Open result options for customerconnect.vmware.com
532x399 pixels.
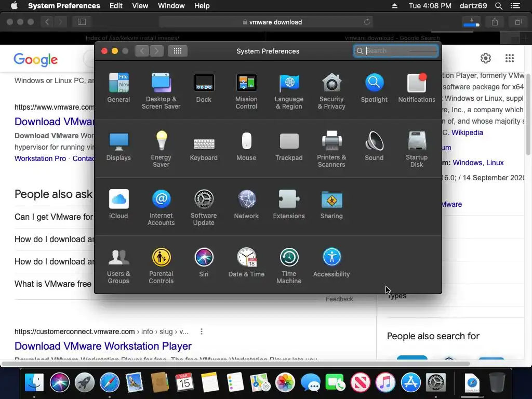202,331
